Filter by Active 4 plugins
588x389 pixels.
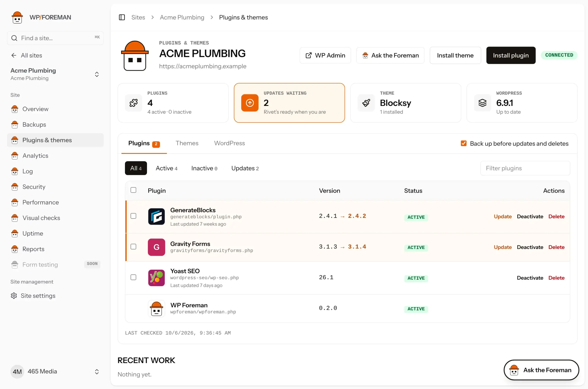(167, 168)
